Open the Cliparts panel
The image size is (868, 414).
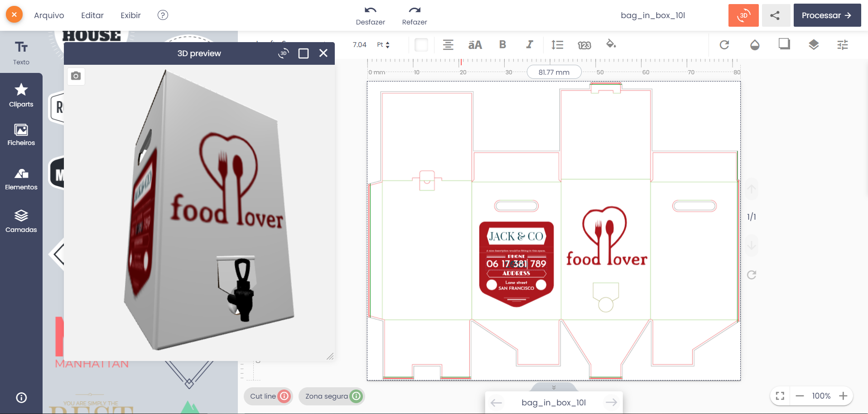(x=21, y=95)
